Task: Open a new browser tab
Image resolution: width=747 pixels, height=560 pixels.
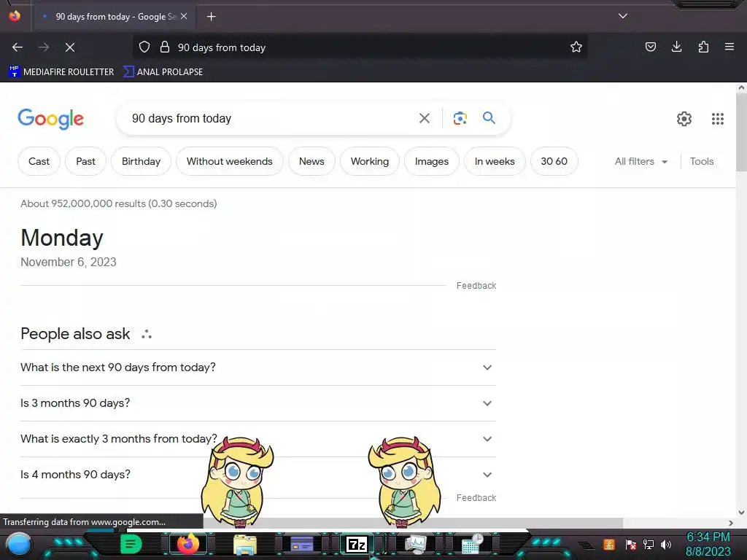Action: point(211,17)
